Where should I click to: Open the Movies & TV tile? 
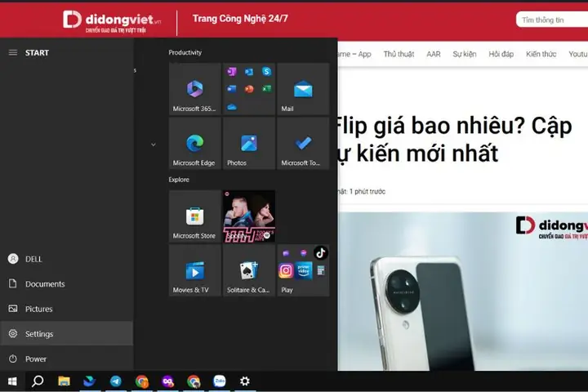click(x=194, y=270)
